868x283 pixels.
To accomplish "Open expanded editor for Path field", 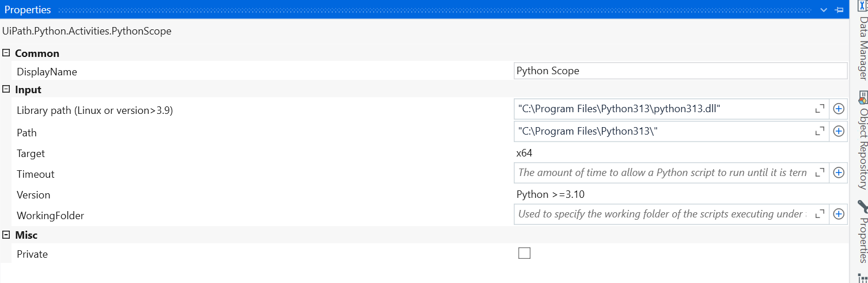I will pyautogui.click(x=820, y=131).
